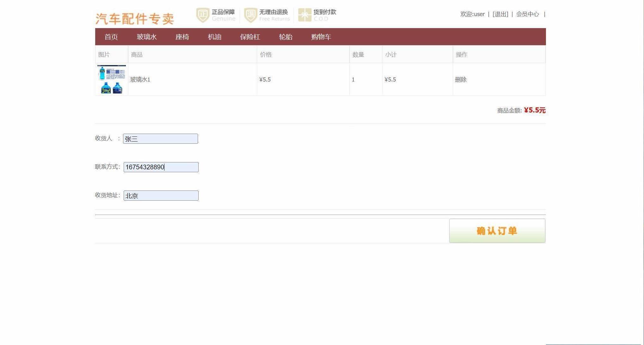
Task: Open the 座椅 category
Action: 182,37
